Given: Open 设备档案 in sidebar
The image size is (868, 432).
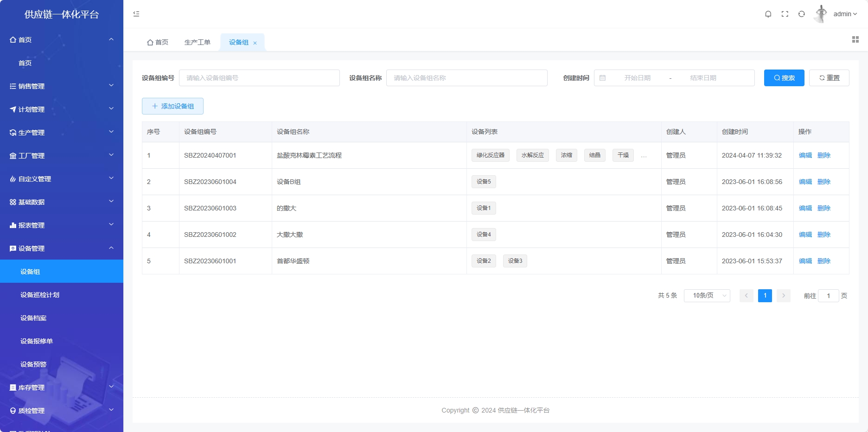Looking at the screenshot, I should 62,318.
